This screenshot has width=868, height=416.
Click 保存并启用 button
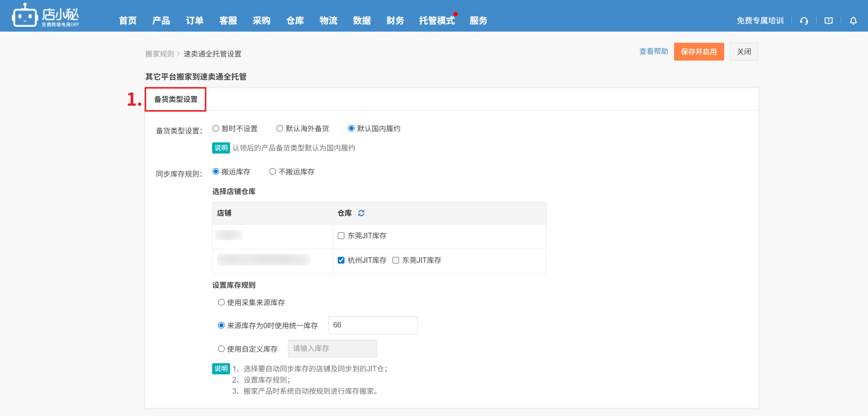point(699,52)
